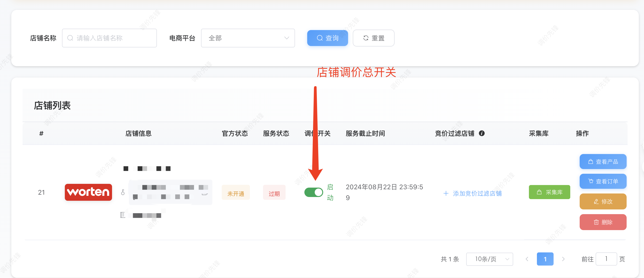Open the green 采集库 button

549,192
